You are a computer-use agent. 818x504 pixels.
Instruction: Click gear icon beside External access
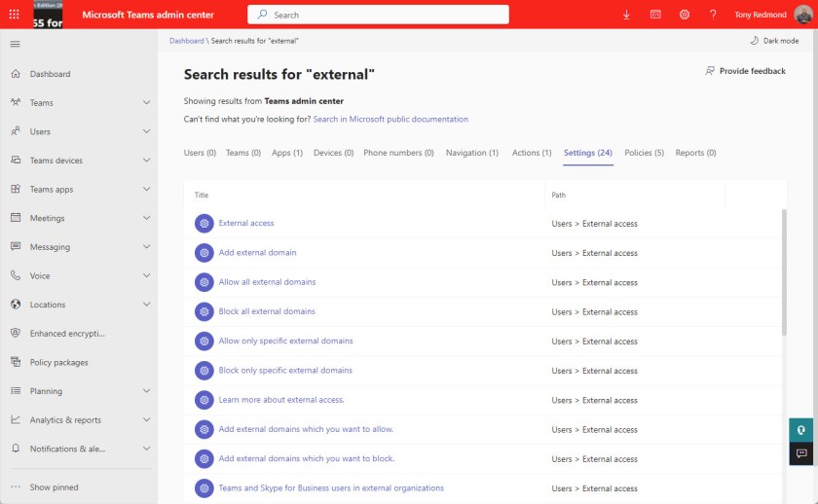(204, 223)
